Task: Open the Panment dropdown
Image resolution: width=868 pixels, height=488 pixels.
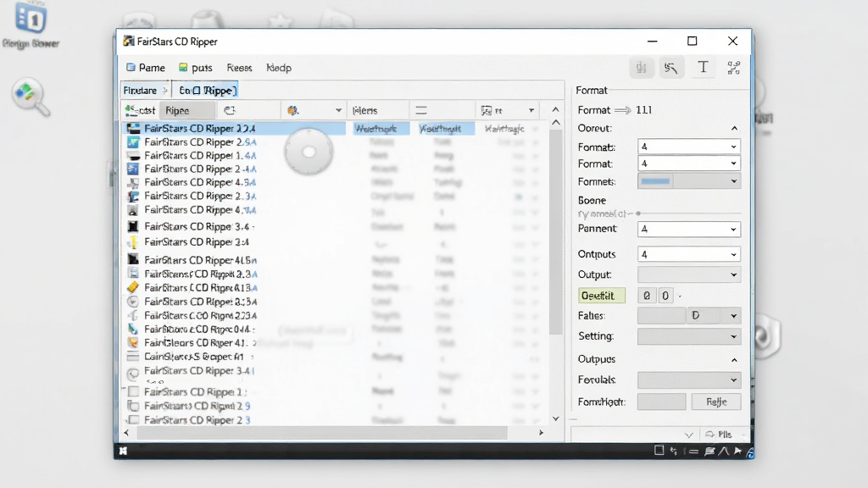Action: [x=688, y=229]
